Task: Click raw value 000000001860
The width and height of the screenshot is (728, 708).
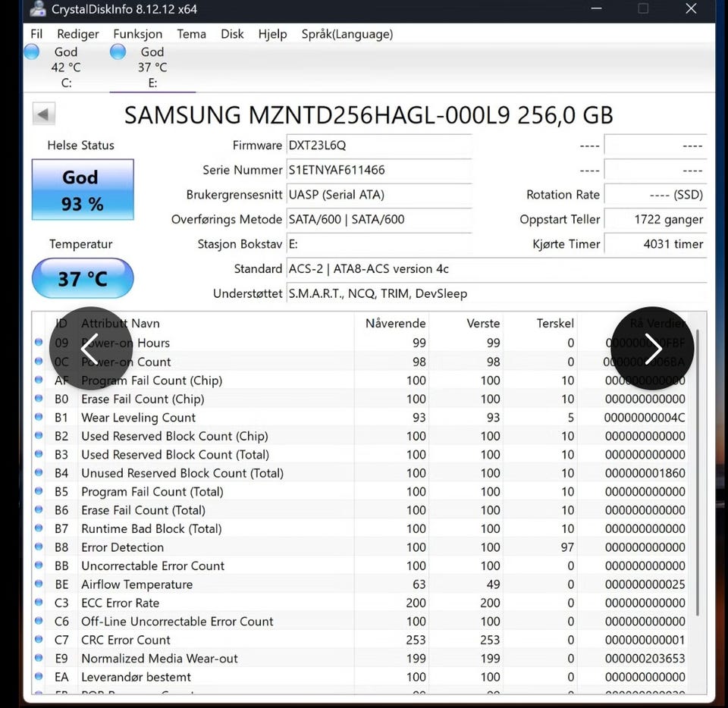Action: click(645, 473)
